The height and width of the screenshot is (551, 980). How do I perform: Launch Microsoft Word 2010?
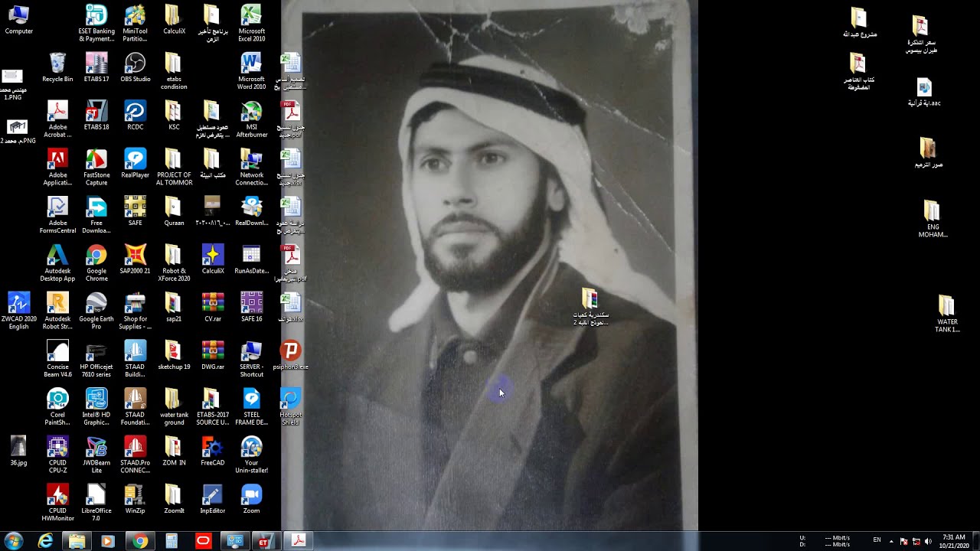[x=251, y=71]
